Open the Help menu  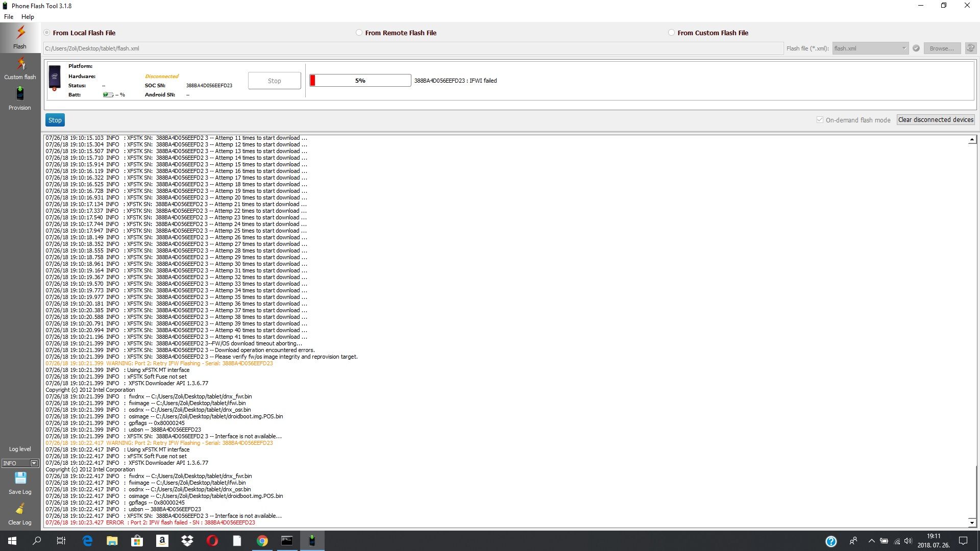click(28, 17)
